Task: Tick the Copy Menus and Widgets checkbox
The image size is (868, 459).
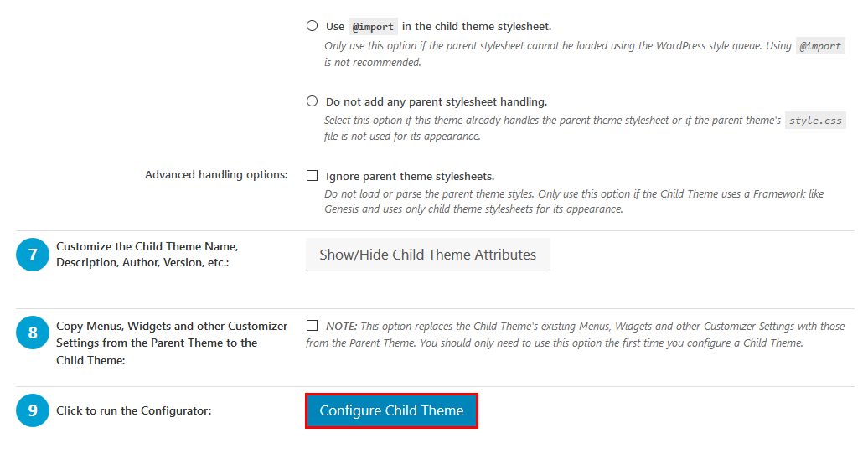Action: pos(313,326)
